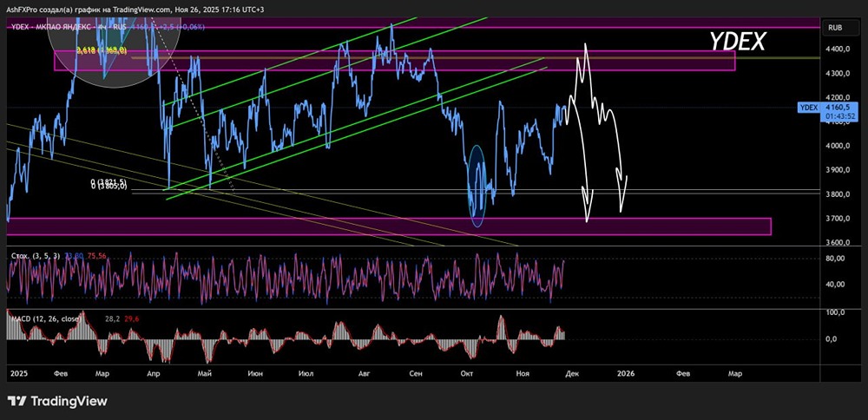The image size is (868, 420).
Task: Click the MACD value 29,6
Action: point(132,318)
